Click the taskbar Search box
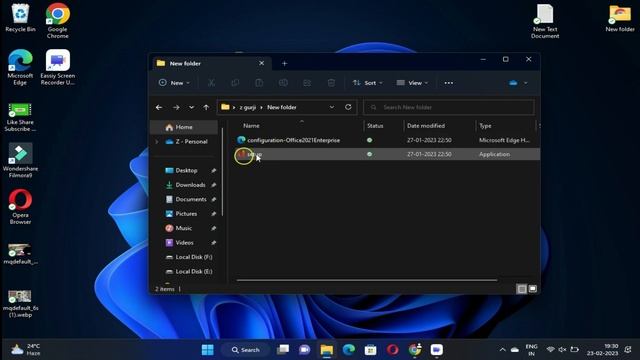 [x=245, y=350]
